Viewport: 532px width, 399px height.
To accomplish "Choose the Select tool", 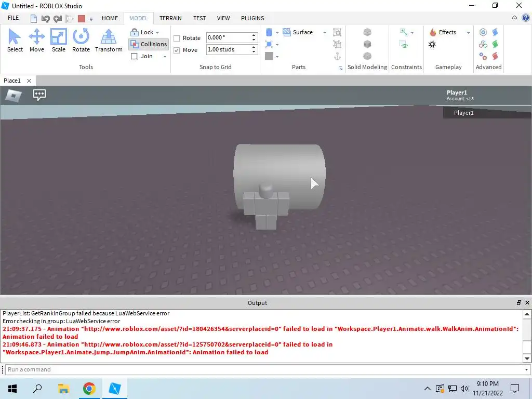I will pyautogui.click(x=15, y=41).
